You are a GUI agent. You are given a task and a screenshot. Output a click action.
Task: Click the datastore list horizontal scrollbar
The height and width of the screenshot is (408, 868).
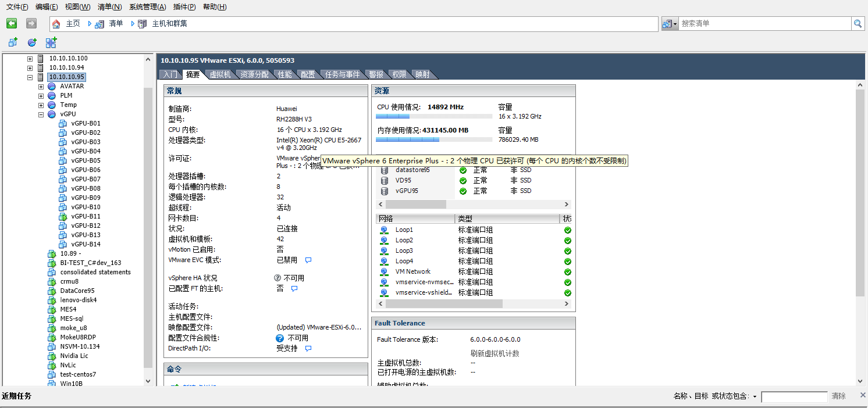click(415, 205)
